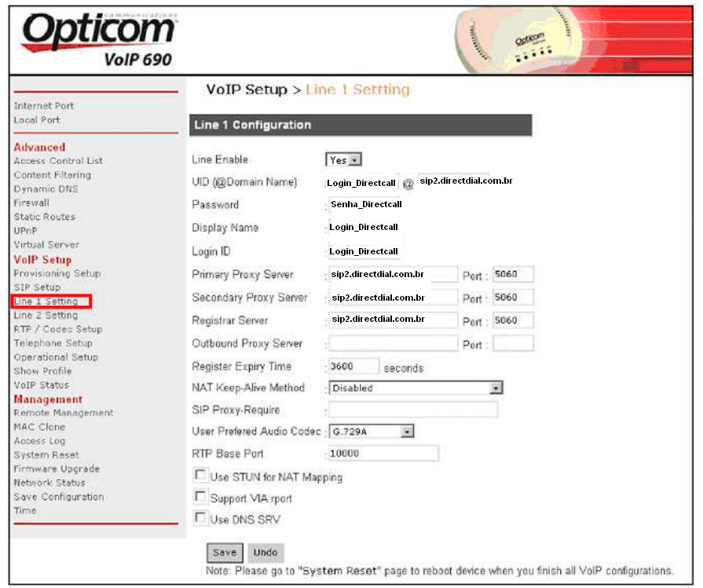View Network Status page
This screenshot has width=703, height=588.
[x=49, y=483]
